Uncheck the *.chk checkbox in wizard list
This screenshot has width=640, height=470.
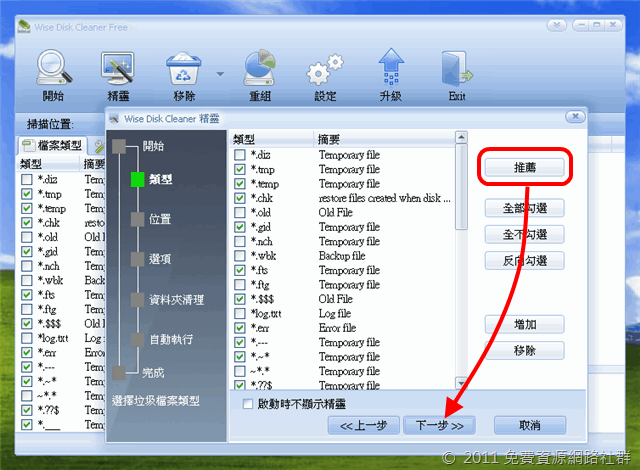240,198
